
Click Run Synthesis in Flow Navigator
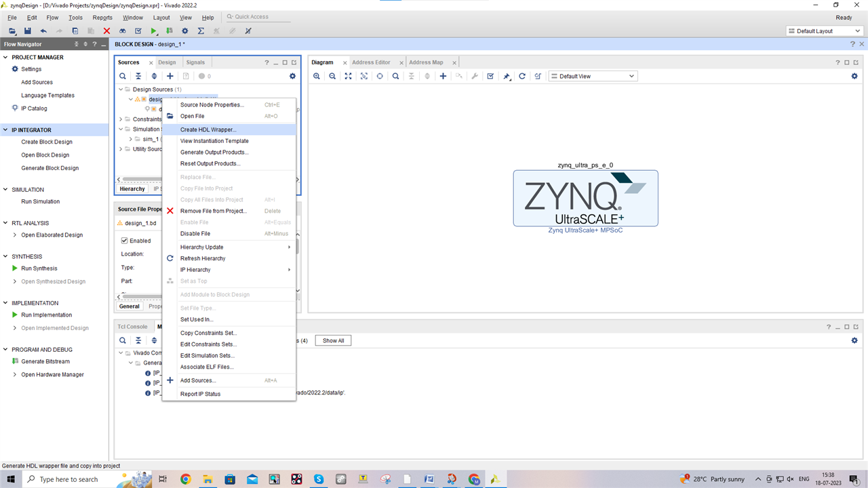click(x=39, y=268)
